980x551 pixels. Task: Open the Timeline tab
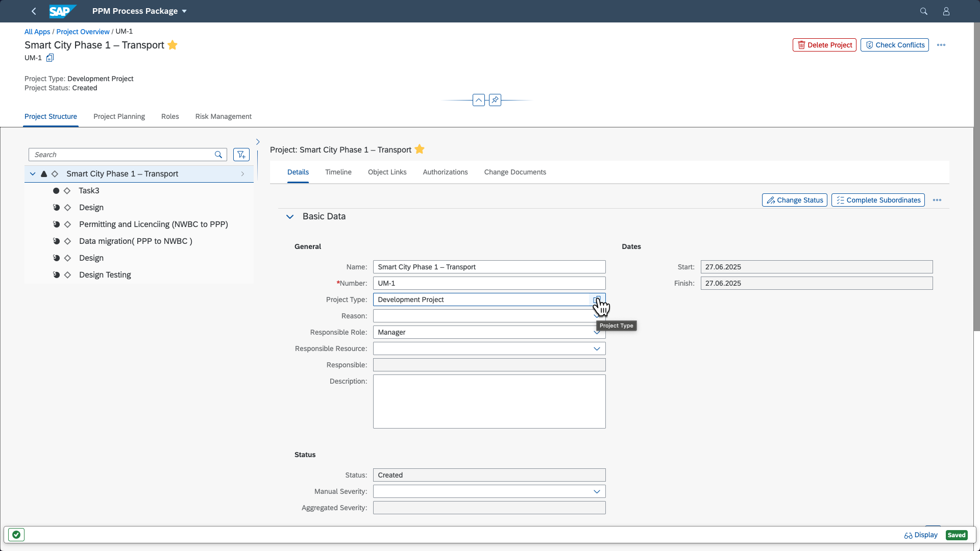[338, 172]
